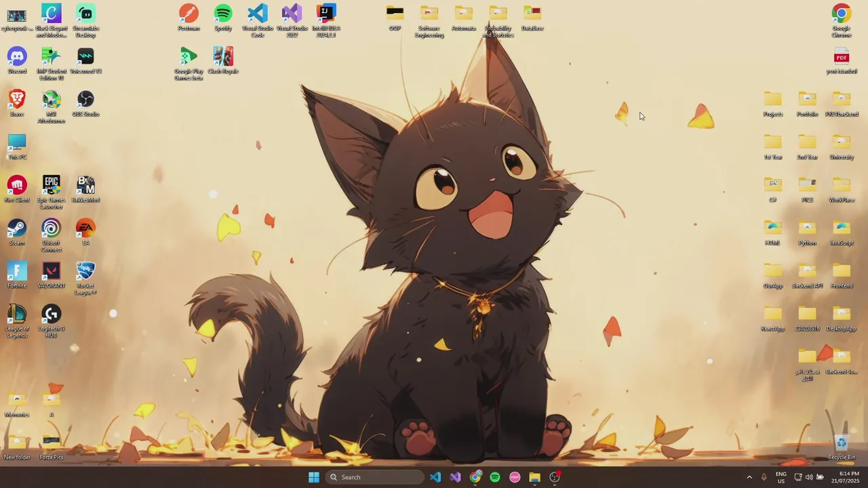Open the Discord desktop shortcut
The height and width of the screenshot is (488, 868).
(17, 61)
